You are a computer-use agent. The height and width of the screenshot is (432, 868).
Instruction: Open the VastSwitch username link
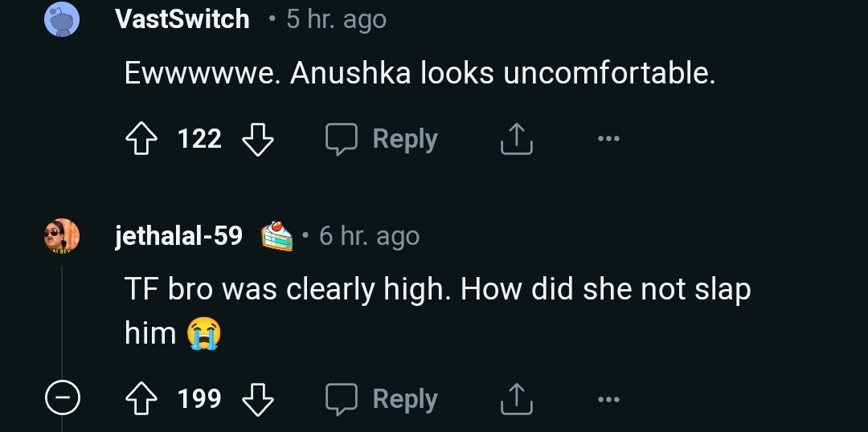pyautogui.click(x=182, y=19)
